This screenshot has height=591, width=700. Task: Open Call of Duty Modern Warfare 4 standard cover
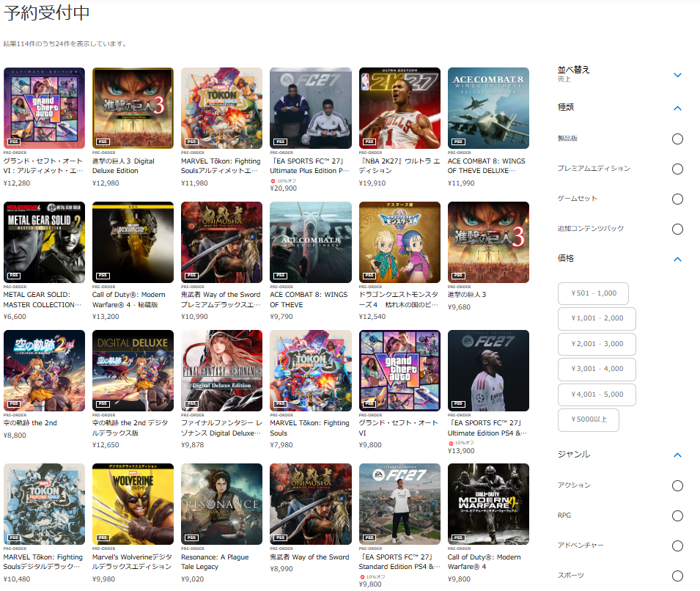click(488, 504)
